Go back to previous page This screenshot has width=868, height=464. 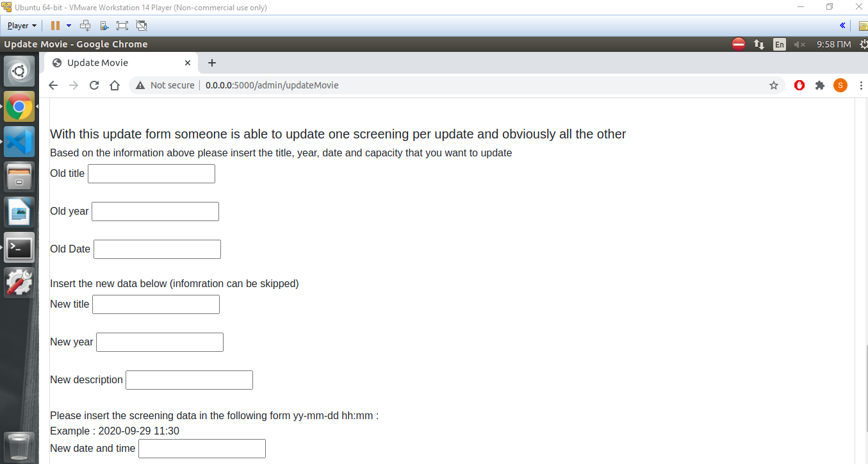tap(53, 85)
